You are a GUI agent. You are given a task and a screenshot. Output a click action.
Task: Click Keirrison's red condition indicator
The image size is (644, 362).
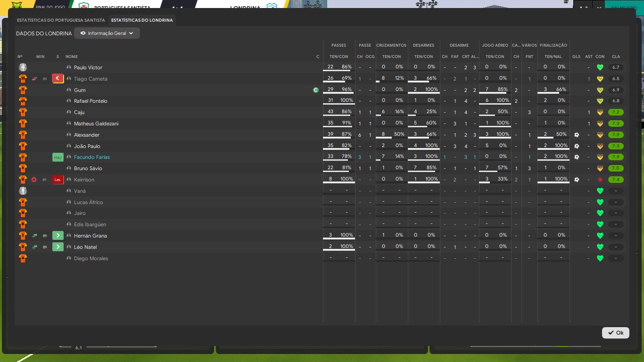coord(600,180)
